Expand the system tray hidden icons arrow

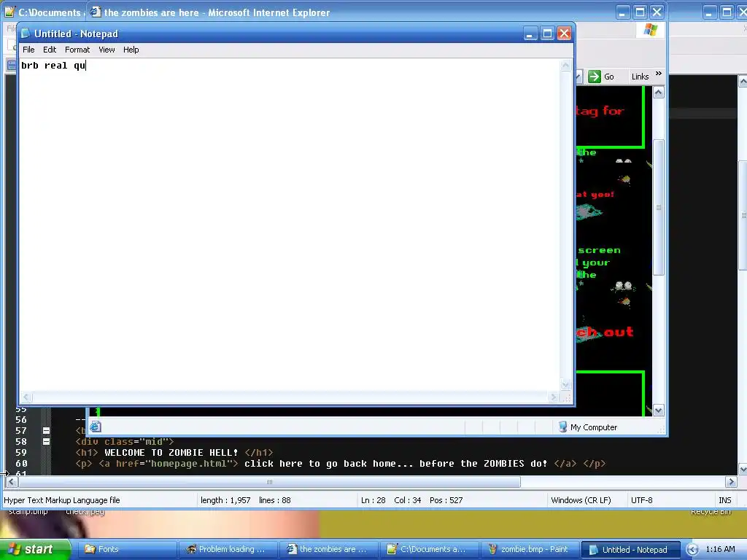[692, 550]
